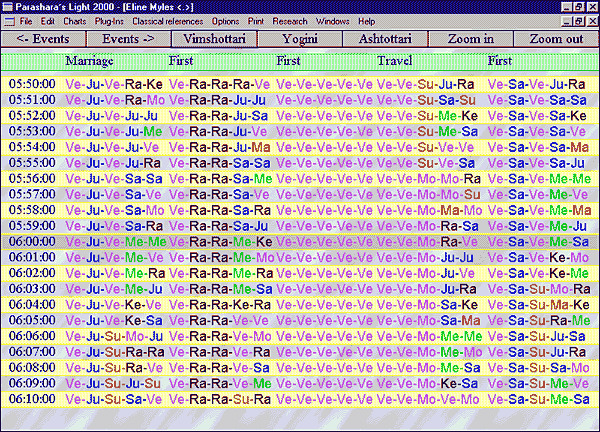
Task: Click Travel cell Ve-Ve-Mo-Ve-Mo
Action: click(428, 399)
